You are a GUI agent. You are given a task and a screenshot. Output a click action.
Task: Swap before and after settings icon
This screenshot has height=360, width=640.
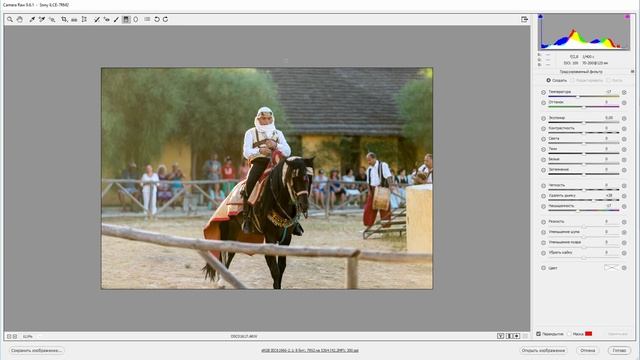point(509,336)
